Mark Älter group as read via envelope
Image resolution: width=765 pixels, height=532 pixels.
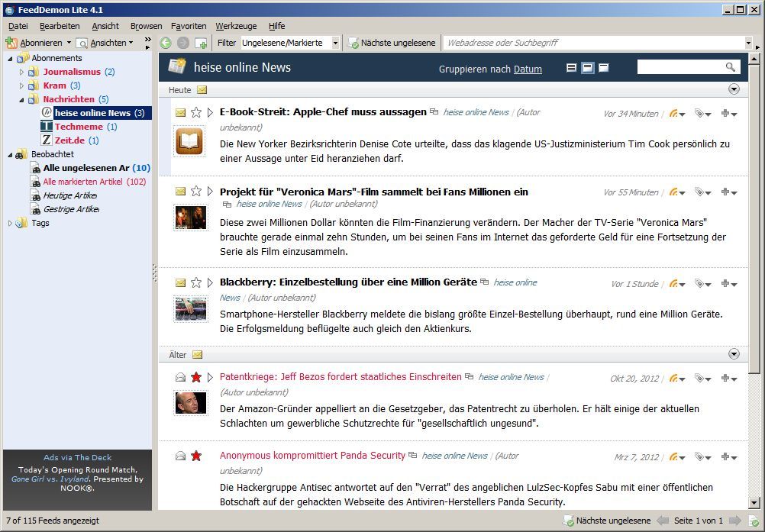(197, 354)
